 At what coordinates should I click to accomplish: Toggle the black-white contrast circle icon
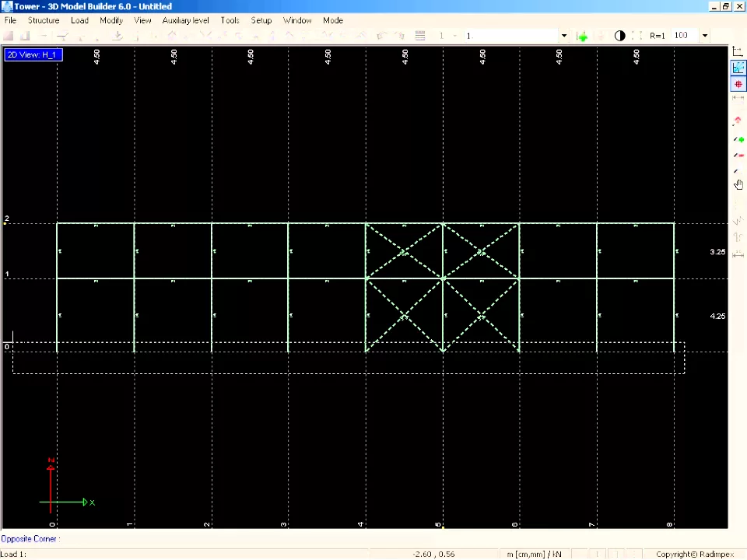619,36
